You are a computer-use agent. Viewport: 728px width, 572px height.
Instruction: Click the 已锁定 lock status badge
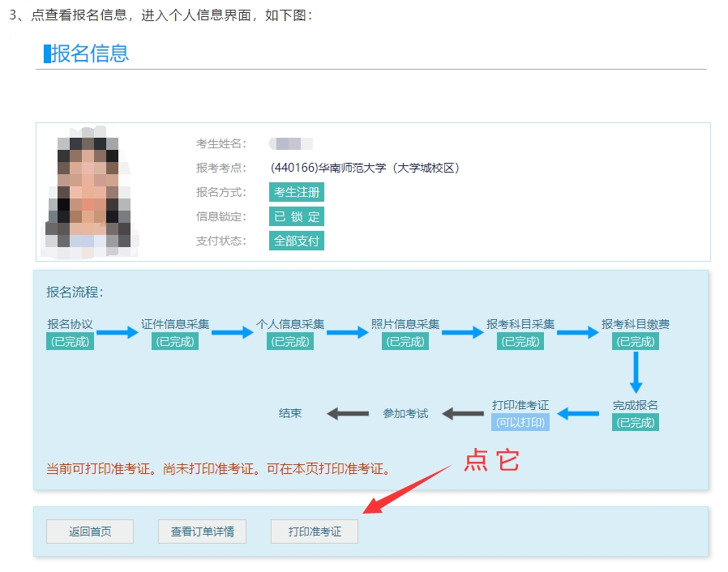(x=297, y=216)
